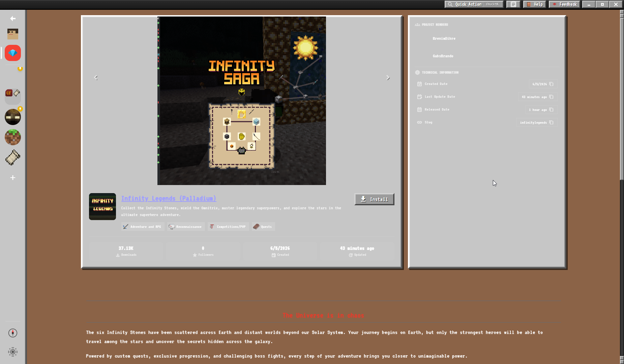Open the player head account avatar
Screen dimensions: 624x364
(13, 34)
